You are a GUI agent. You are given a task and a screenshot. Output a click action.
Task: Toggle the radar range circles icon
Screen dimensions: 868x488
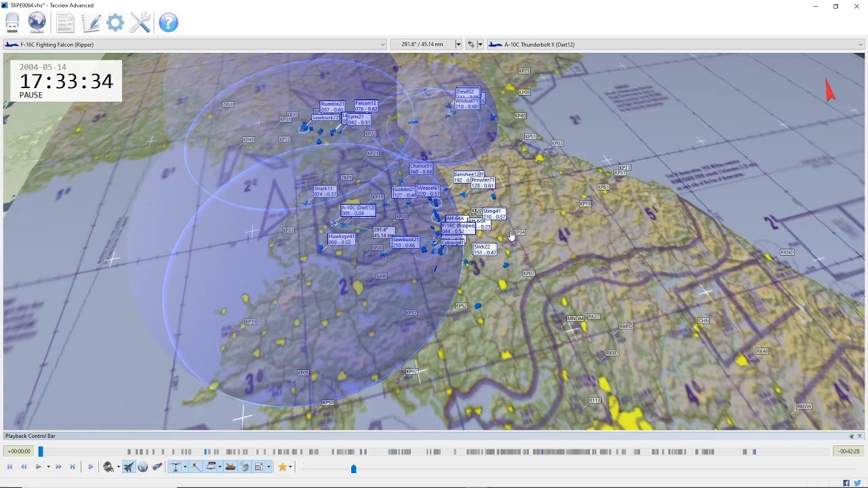point(245,467)
